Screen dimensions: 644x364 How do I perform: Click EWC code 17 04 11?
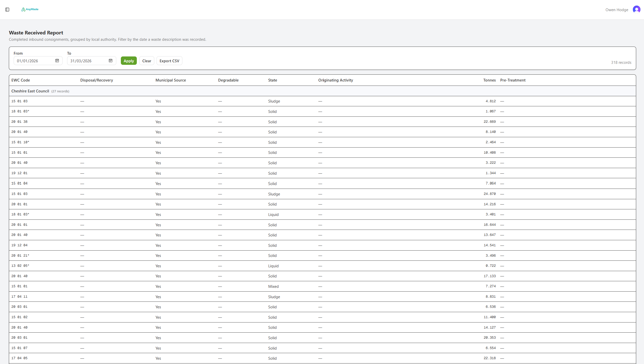(19, 297)
